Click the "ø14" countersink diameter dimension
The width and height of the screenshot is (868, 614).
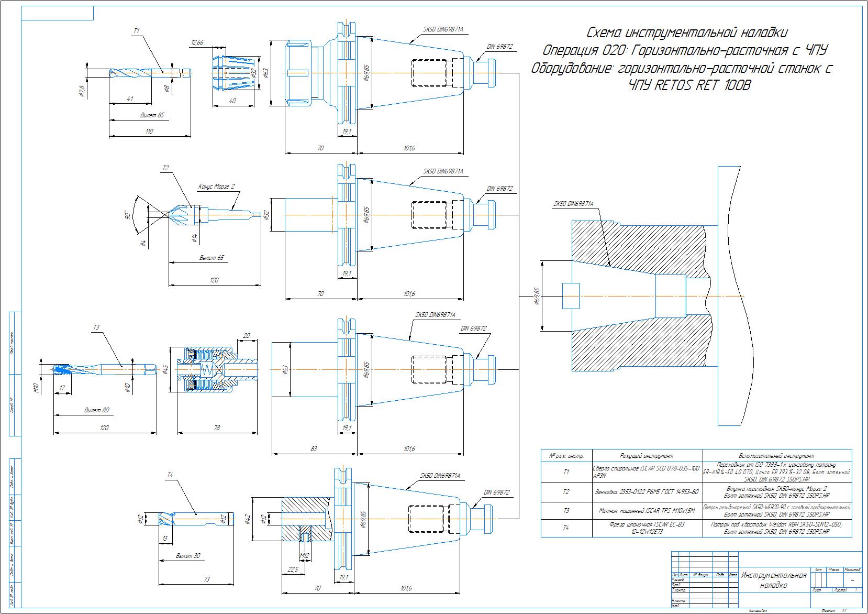click(x=194, y=238)
